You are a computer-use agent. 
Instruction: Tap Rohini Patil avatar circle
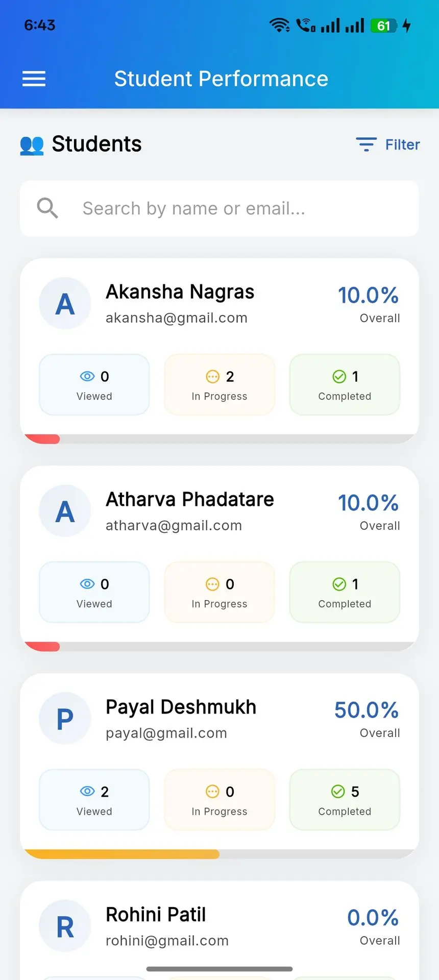pos(65,926)
